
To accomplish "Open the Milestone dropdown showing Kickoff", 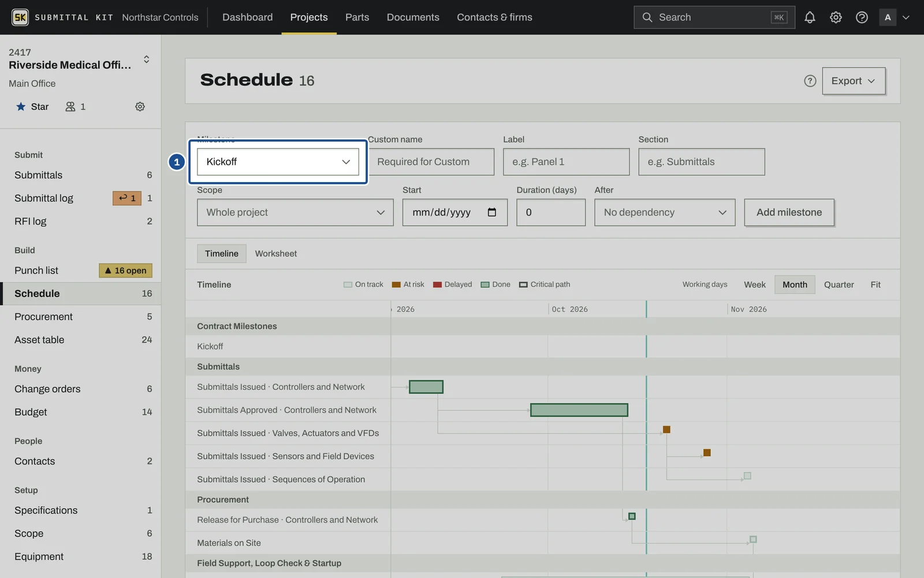I will (278, 162).
